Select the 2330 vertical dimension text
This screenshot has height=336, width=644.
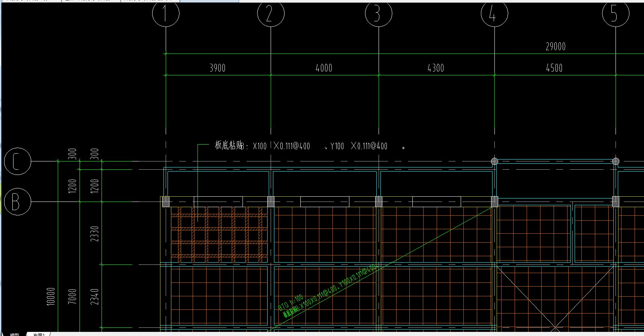(95, 234)
